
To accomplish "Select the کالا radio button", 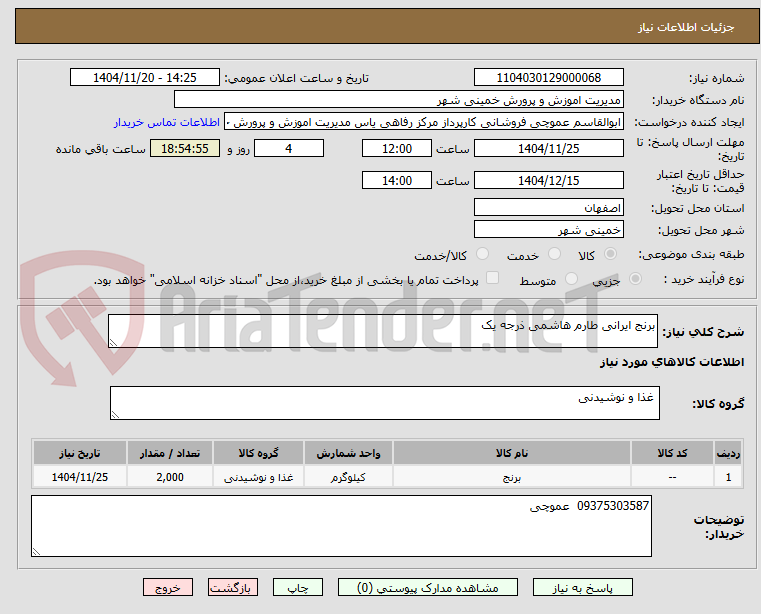I will point(610,254).
